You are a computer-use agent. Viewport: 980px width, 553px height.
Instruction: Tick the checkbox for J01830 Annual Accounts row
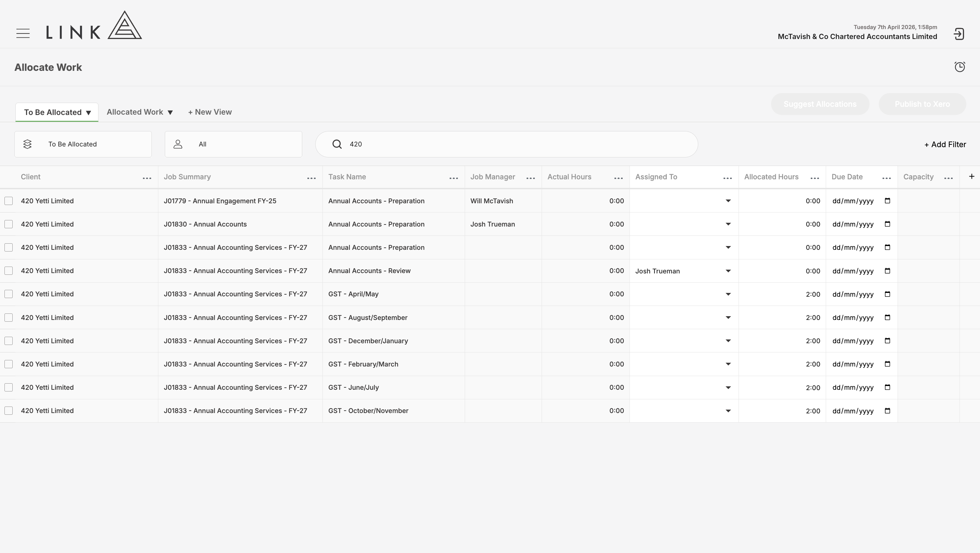tap(9, 224)
